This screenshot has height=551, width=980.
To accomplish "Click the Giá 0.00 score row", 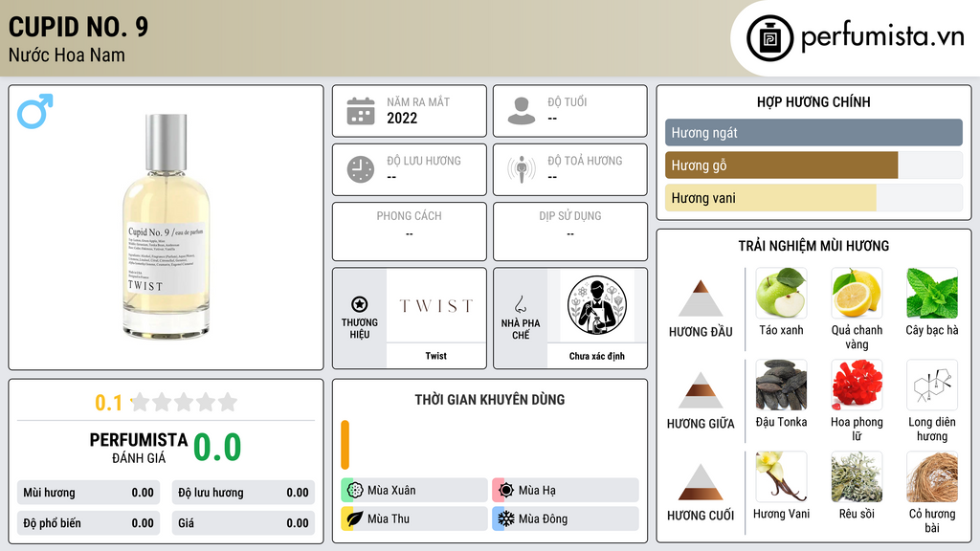I will [x=243, y=523].
